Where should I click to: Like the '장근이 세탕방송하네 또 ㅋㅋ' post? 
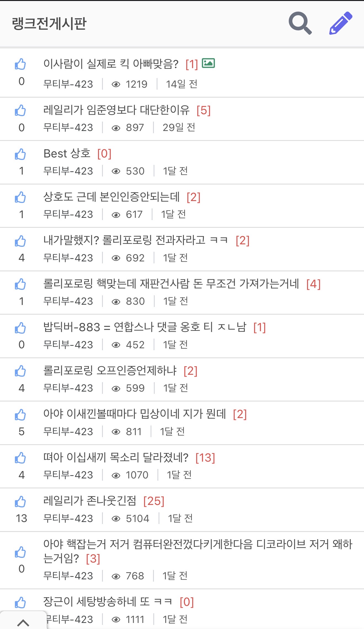point(20,603)
